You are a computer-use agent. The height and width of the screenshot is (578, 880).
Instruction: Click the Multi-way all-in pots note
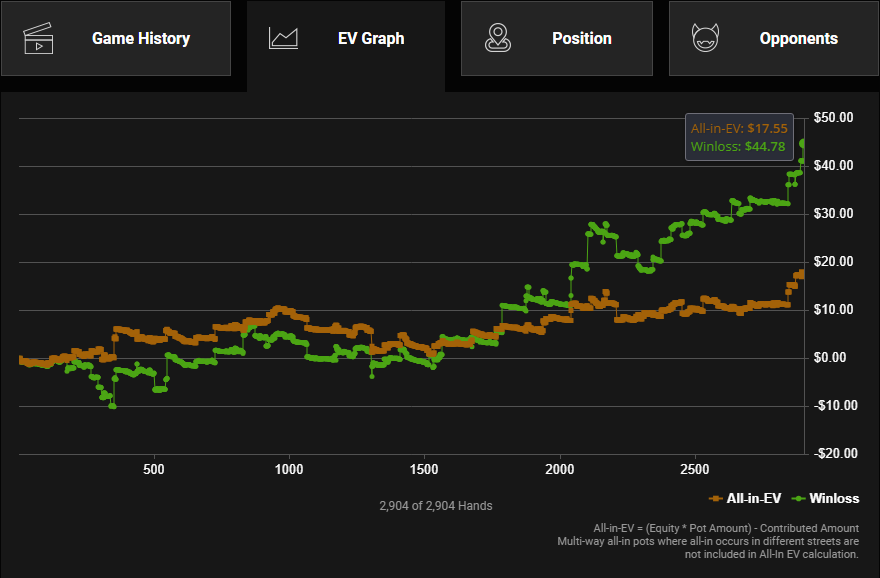tap(708, 548)
